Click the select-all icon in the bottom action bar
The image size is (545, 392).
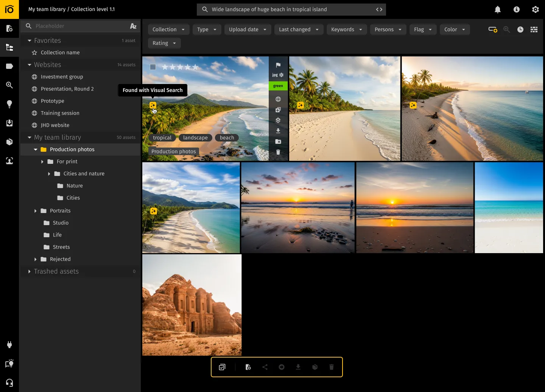[x=222, y=367]
